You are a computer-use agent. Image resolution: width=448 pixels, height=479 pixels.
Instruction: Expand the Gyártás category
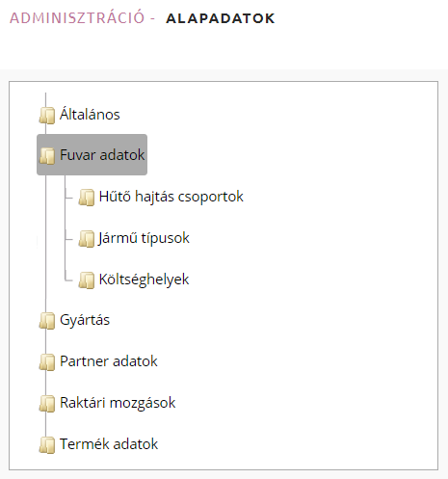tap(85, 320)
